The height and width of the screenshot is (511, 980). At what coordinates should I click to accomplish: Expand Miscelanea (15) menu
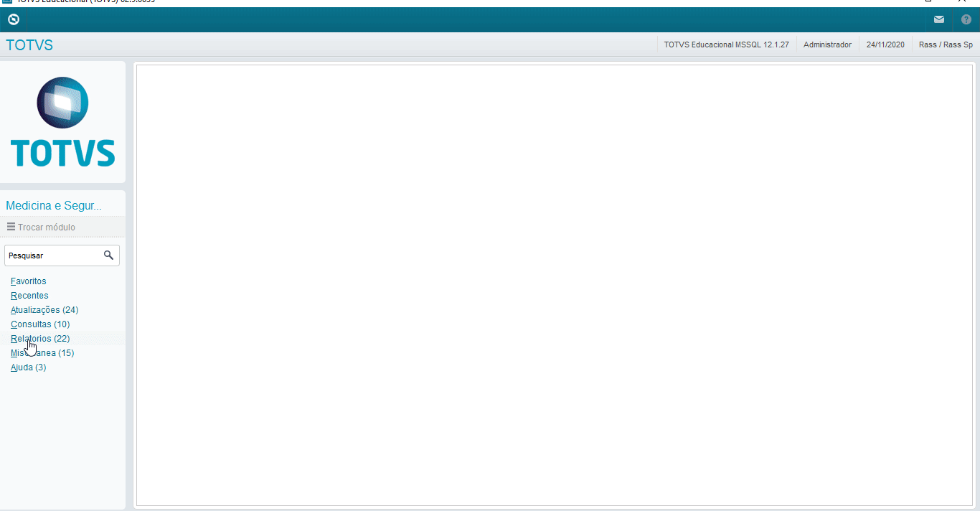coord(42,353)
